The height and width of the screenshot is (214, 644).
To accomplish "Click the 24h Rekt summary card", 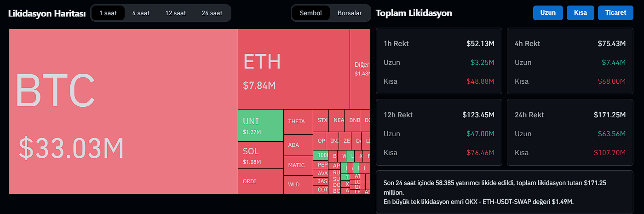I will 570,133.
